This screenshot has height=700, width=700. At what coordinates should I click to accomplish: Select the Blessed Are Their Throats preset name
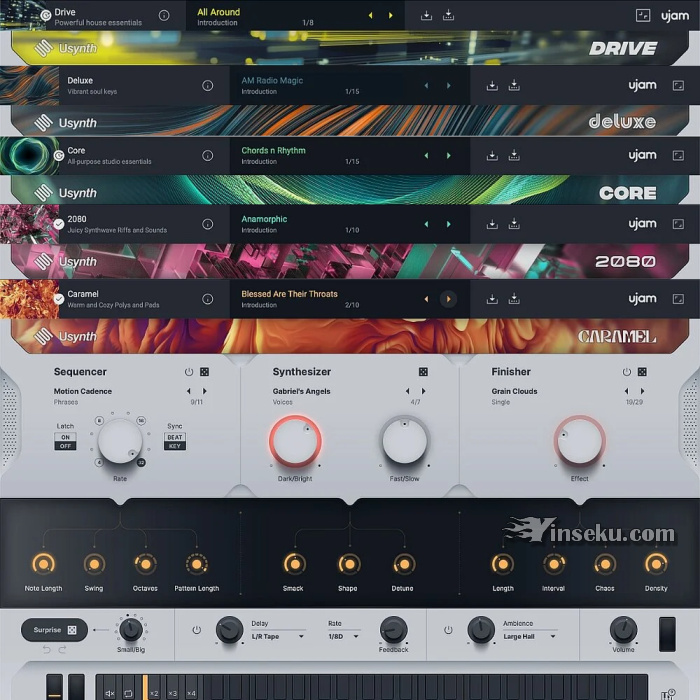[289, 294]
